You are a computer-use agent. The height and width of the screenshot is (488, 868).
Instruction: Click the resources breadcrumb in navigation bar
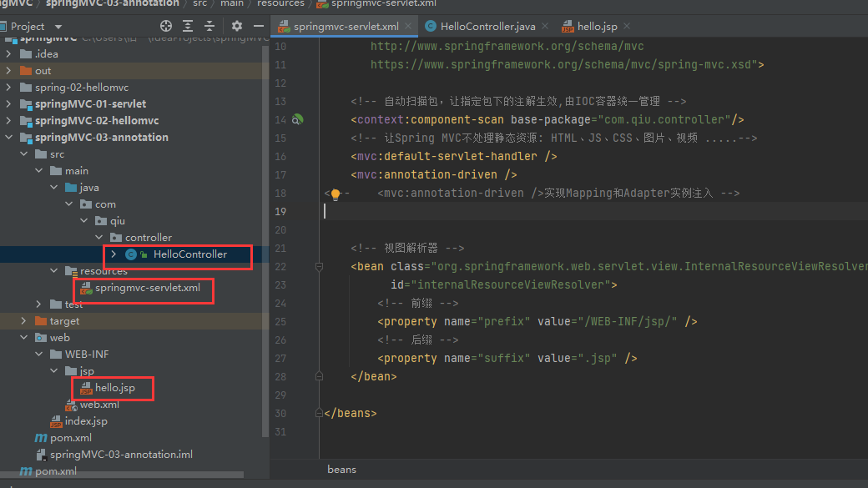[280, 3]
